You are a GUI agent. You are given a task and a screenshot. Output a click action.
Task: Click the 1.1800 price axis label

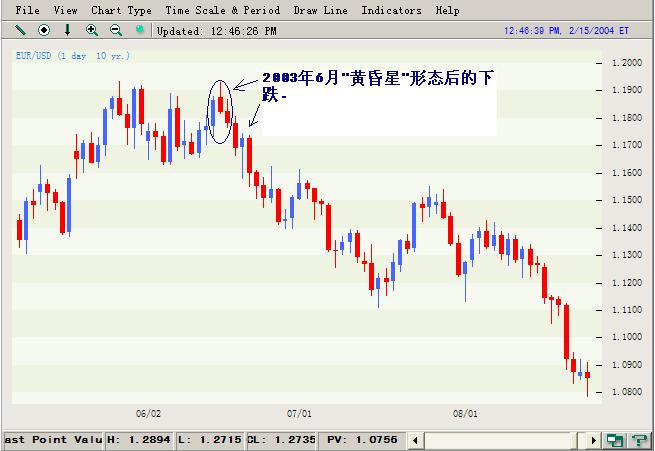627,118
